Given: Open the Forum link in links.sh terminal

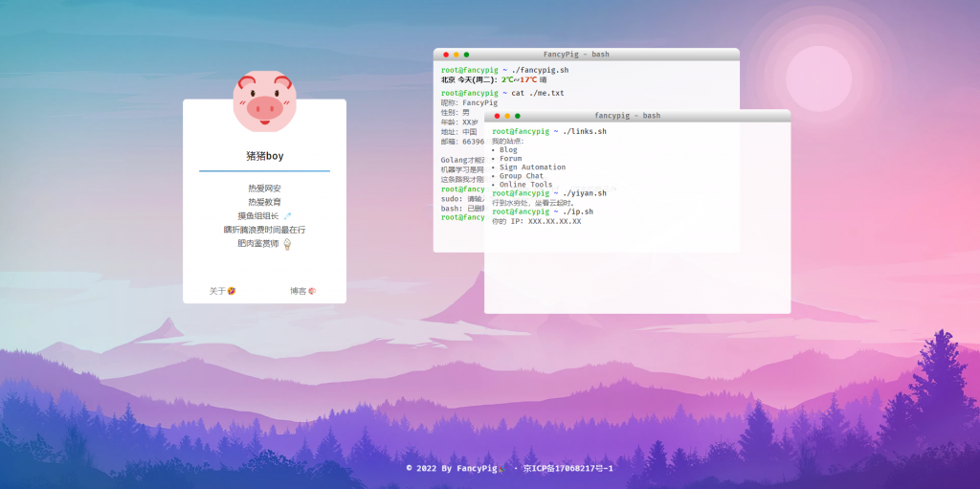Looking at the screenshot, I should coord(510,159).
